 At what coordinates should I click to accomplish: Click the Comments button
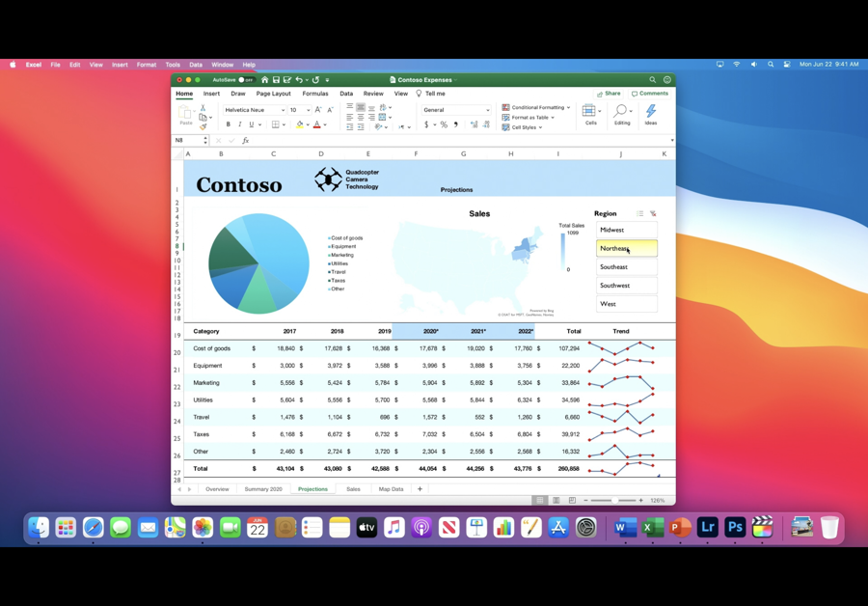[650, 94]
